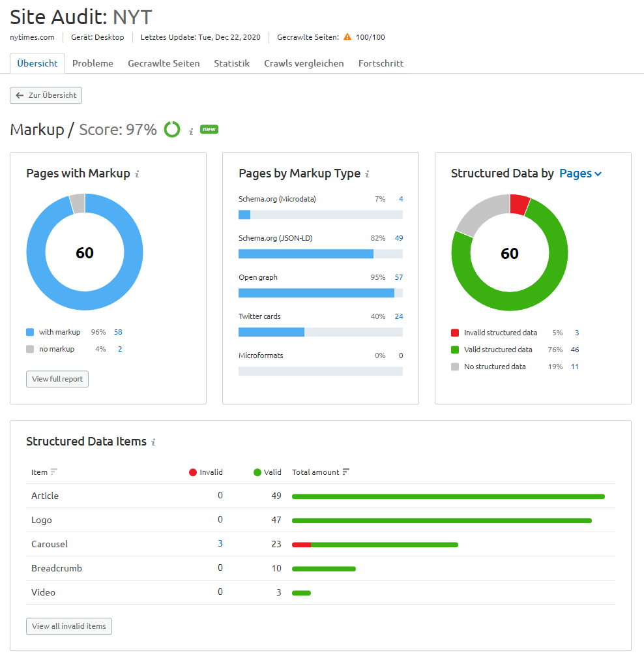Open the 57 Open graph pages link
Viewport: 644px width, 664px height.
[398, 277]
